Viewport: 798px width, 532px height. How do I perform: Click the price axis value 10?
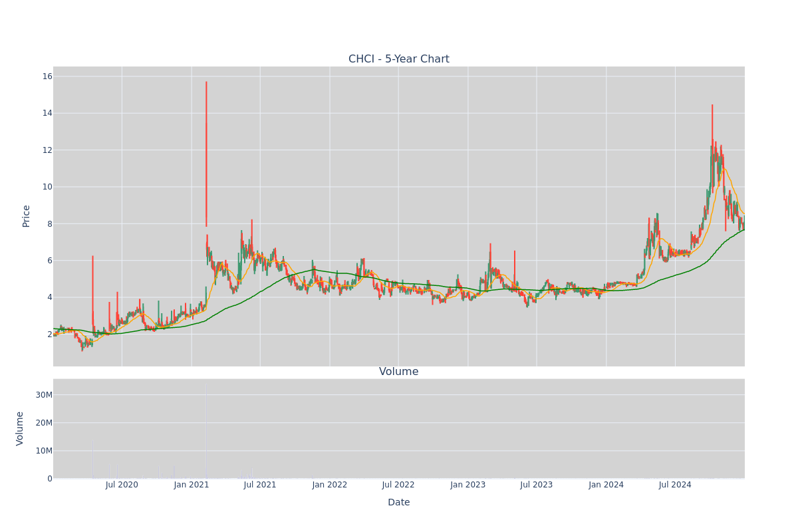point(47,187)
